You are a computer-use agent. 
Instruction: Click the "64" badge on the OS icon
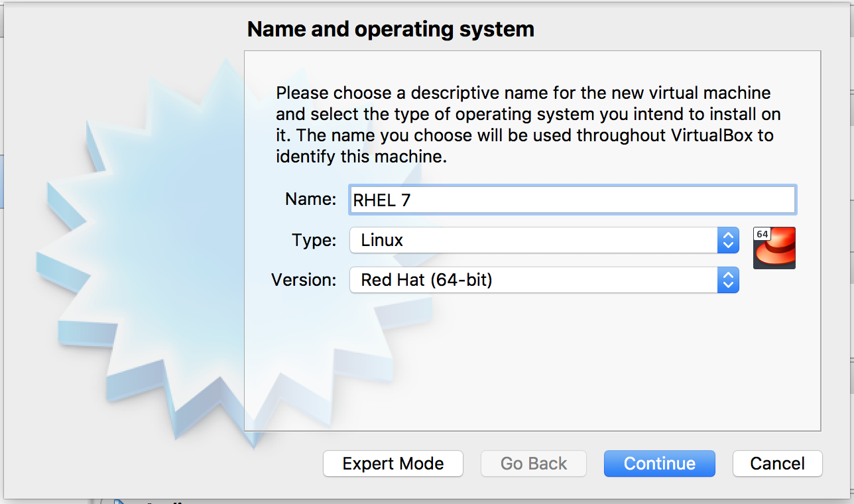click(762, 233)
